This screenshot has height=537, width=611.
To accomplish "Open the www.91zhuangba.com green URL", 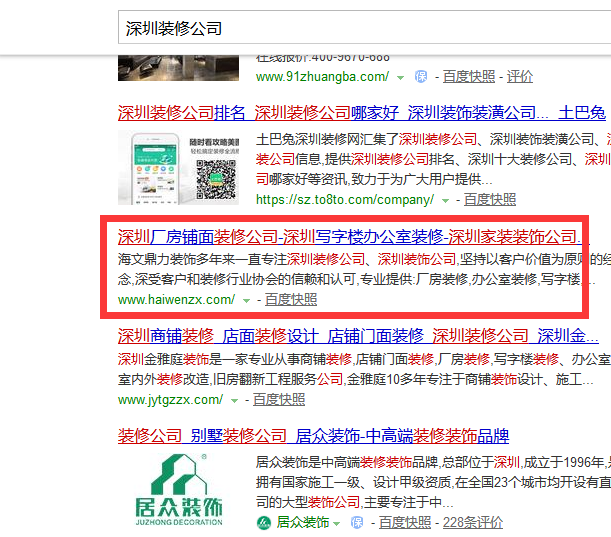I will tap(322, 77).
